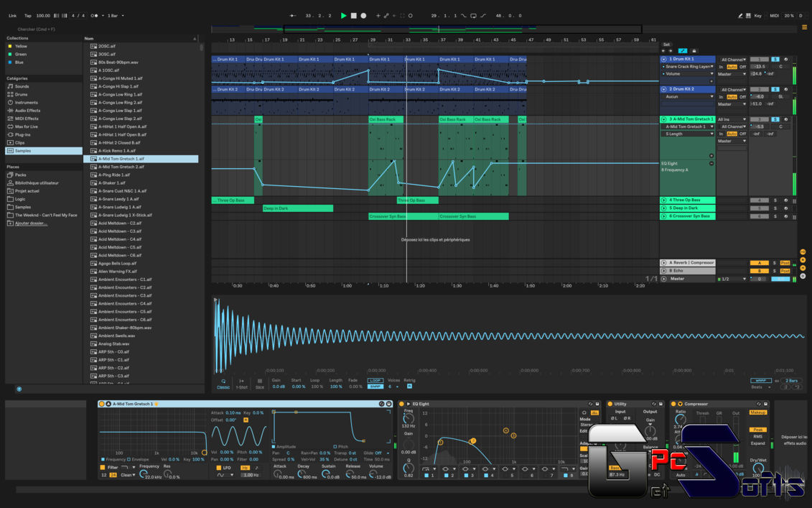Select 1-Shot playback mode
Viewport: 812px width, 508px height.
pyautogui.click(x=241, y=384)
